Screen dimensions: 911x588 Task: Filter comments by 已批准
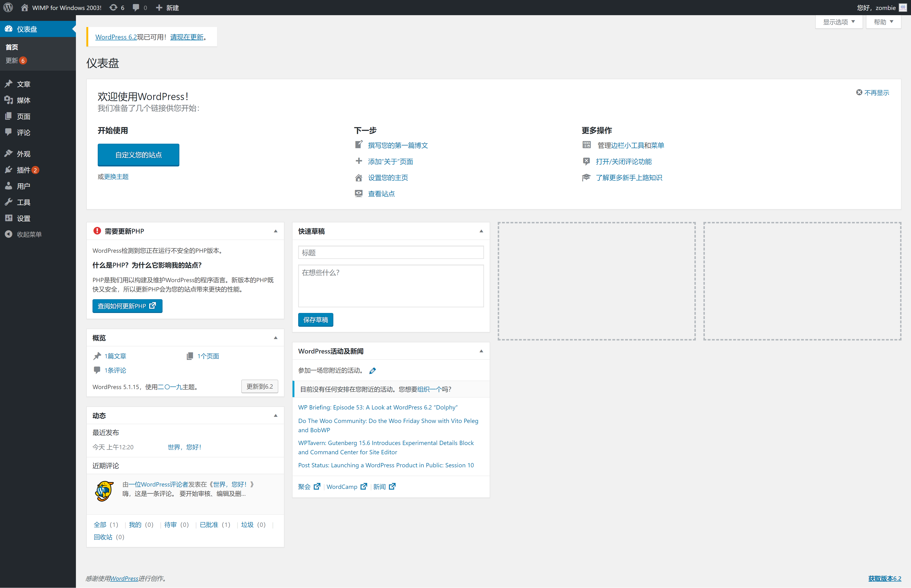pyautogui.click(x=209, y=525)
